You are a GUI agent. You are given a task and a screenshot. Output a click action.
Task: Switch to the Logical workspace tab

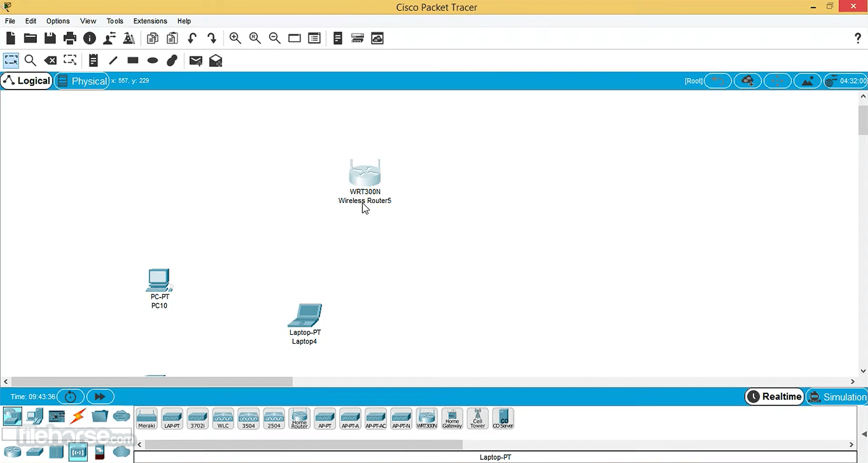click(27, 81)
